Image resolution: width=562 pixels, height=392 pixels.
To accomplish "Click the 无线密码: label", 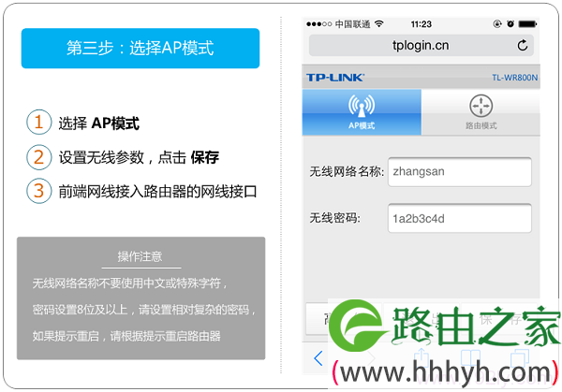I will tap(334, 218).
